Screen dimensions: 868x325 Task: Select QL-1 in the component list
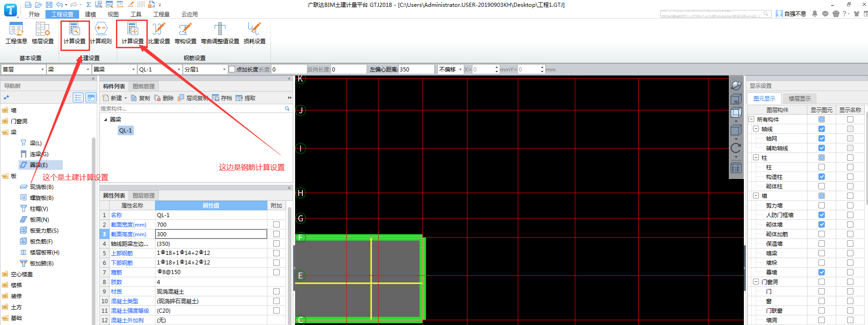pos(125,131)
